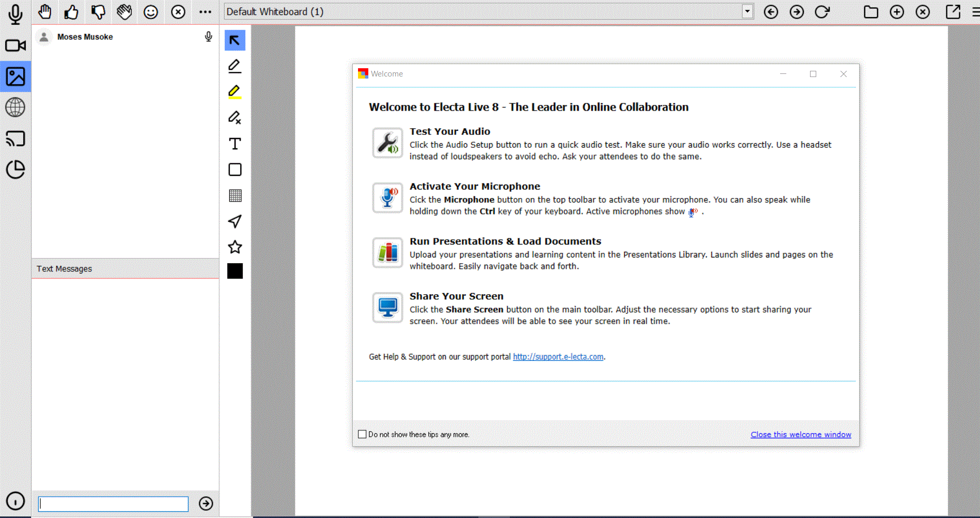The height and width of the screenshot is (518, 980).
Task: Click the refresh whiteboard icon
Action: pyautogui.click(x=822, y=11)
